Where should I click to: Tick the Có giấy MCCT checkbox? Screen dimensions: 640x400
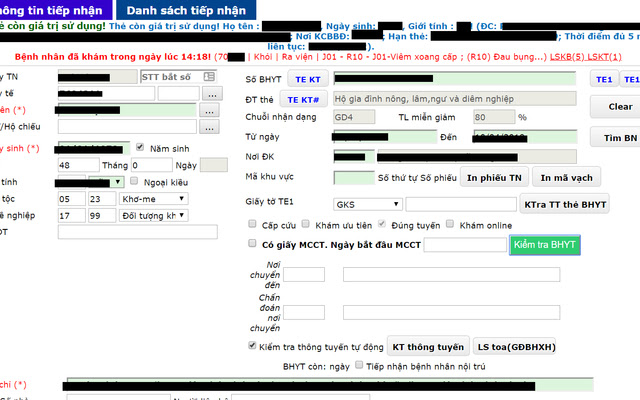pos(252,243)
